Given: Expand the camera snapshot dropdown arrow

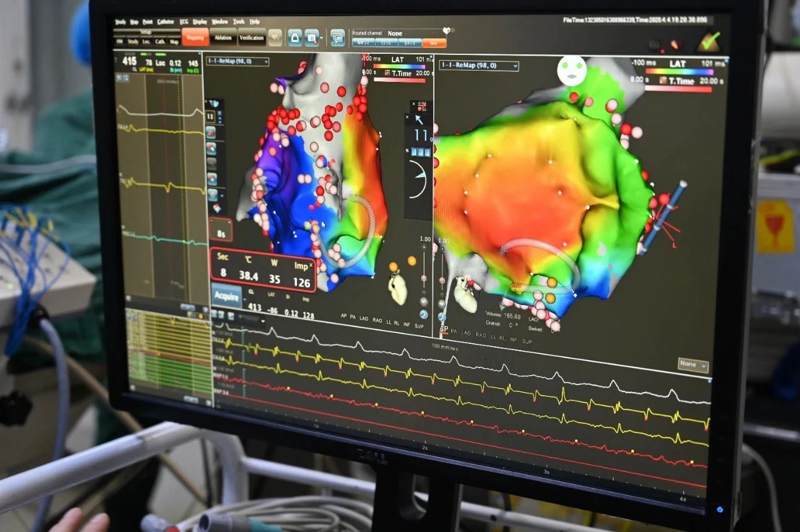Looking at the screenshot, I should click(321, 38).
